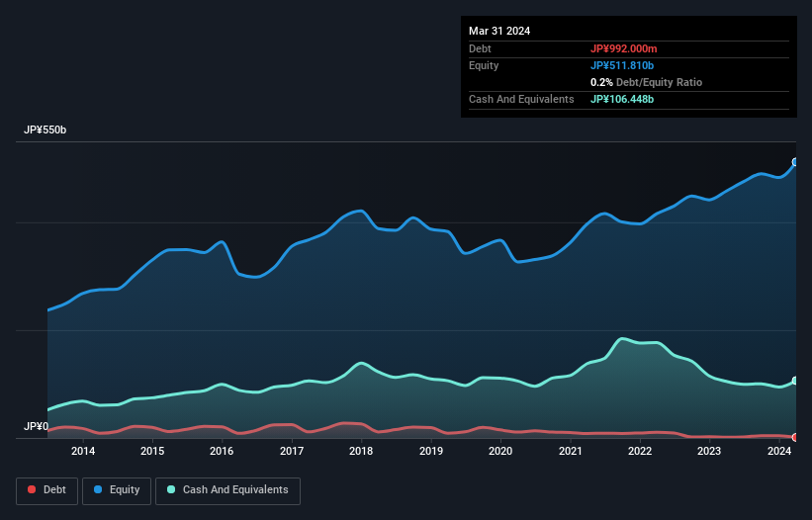Click the JP¥550b y-axis label
This screenshot has width=812, height=520.
(x=45, y=130)
